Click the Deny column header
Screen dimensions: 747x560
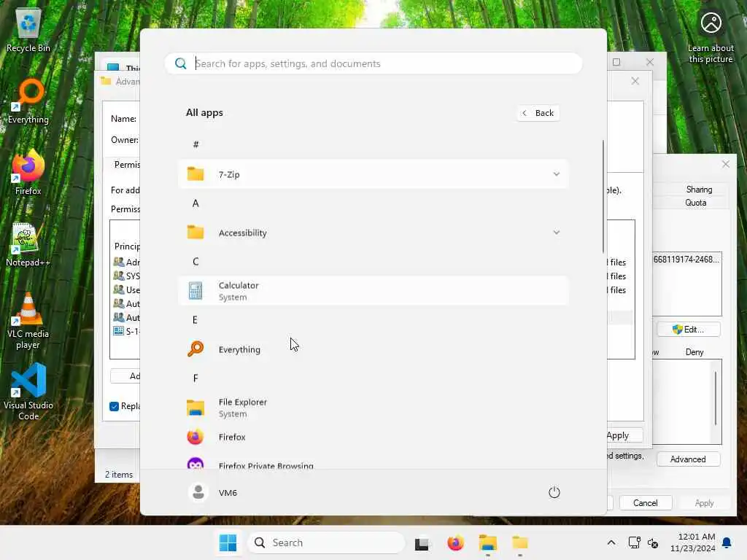[694, 352]
